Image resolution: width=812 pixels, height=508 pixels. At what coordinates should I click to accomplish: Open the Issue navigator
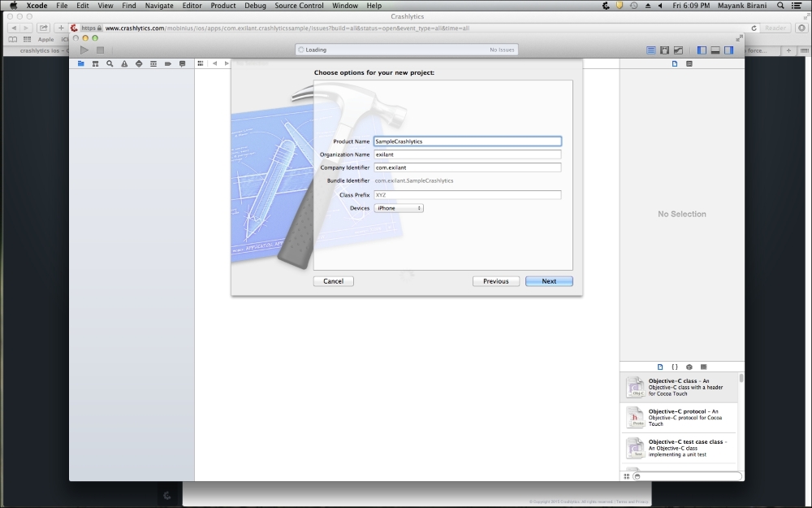pos(124,63)
